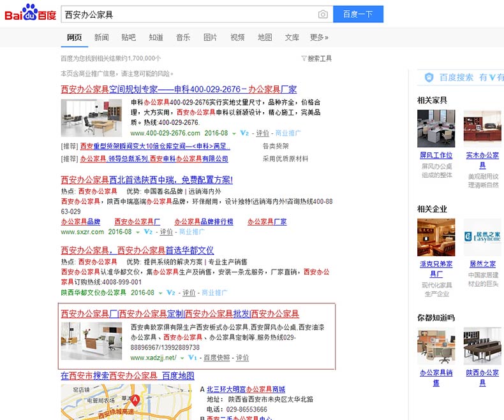
Task: Click 评价 on the www.xadzjj.net result
Action: (x=242, y=358)
